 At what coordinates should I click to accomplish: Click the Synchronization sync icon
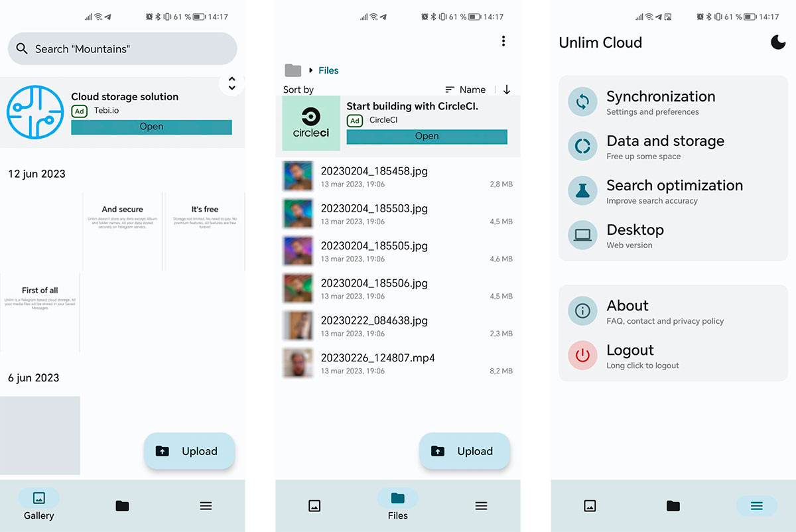pos(582,102)
